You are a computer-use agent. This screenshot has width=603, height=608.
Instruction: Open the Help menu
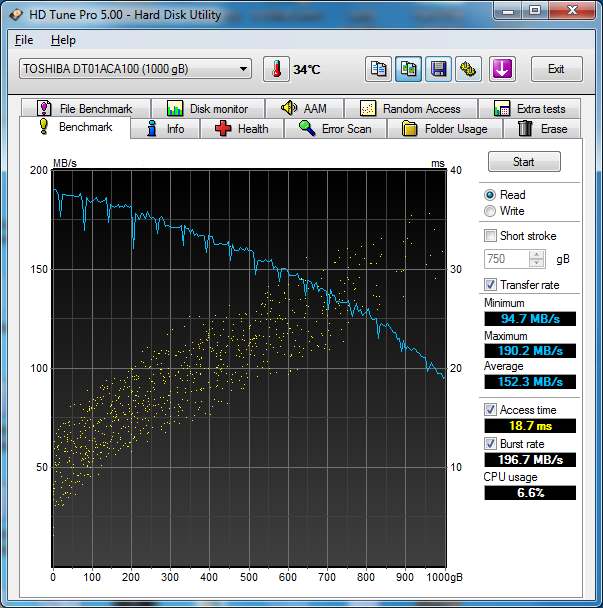coord(63,40)
